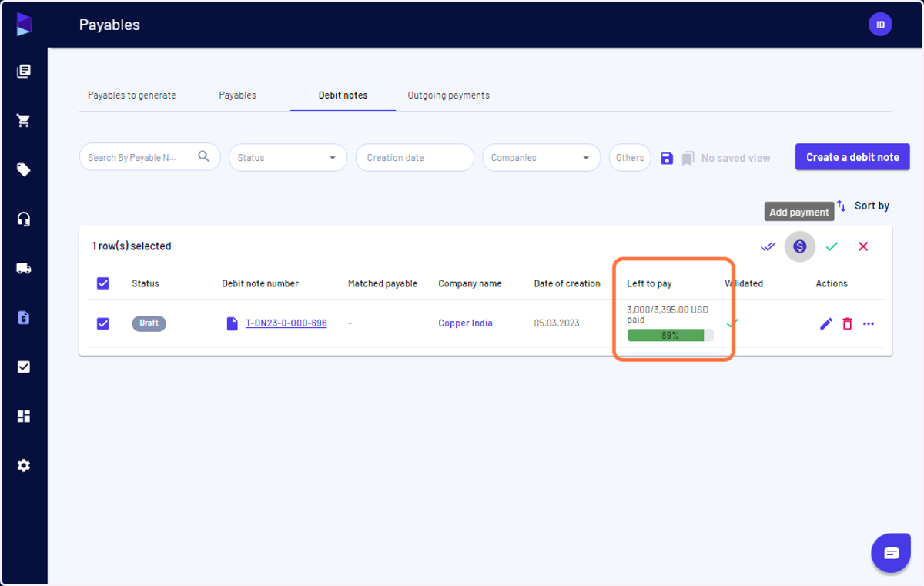Click the green checkmark bulk action icon
Screen dimensions: 924x586
(832, 246)
